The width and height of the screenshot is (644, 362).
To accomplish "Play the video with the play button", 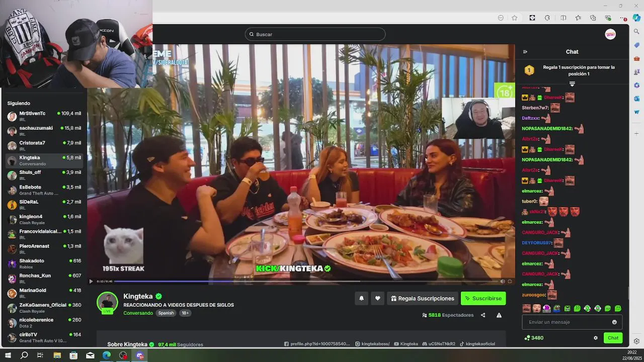I will click(91, 282).
